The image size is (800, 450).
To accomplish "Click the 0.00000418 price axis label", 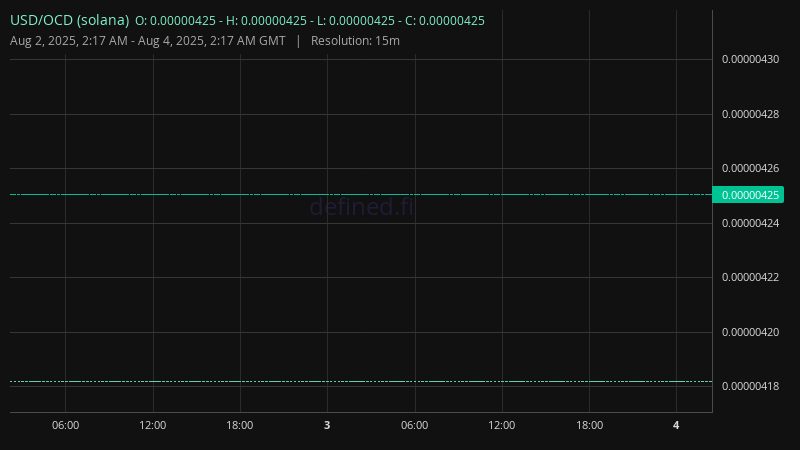I will (750, 386).
